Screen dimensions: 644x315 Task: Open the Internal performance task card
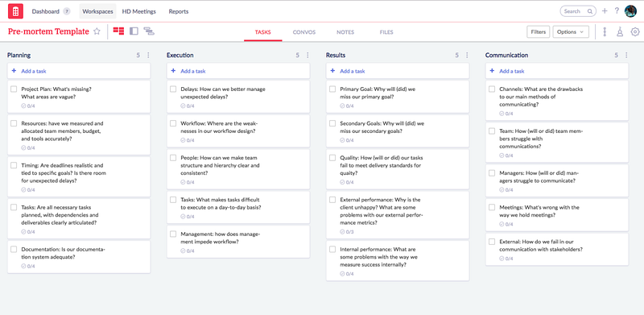click(398, 261)
